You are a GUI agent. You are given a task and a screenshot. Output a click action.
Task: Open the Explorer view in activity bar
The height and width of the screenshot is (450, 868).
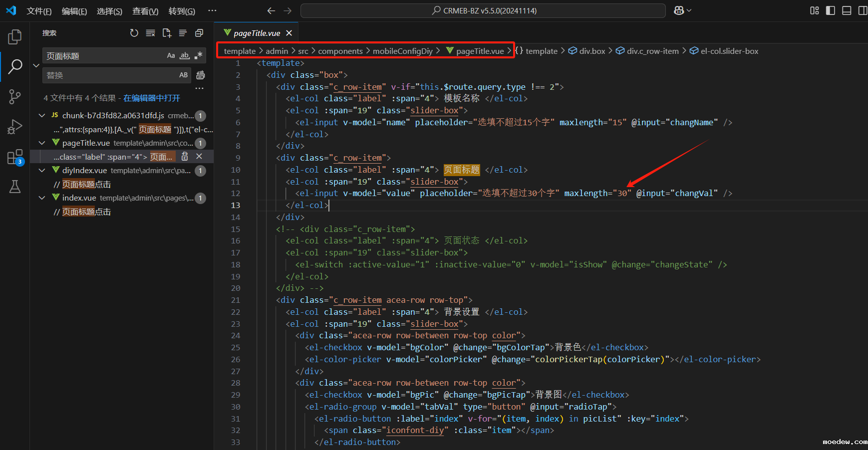click(x=15, y=36)
